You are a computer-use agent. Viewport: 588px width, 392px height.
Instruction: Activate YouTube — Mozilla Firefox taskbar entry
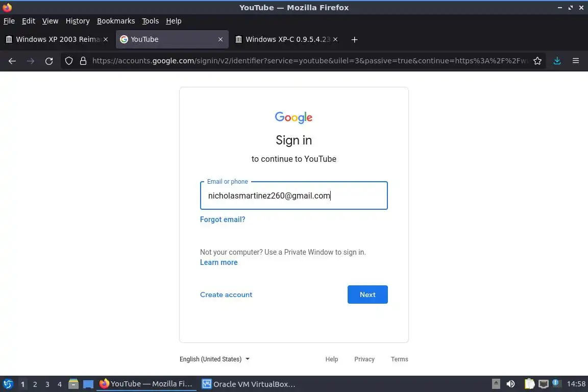(146, 384)
